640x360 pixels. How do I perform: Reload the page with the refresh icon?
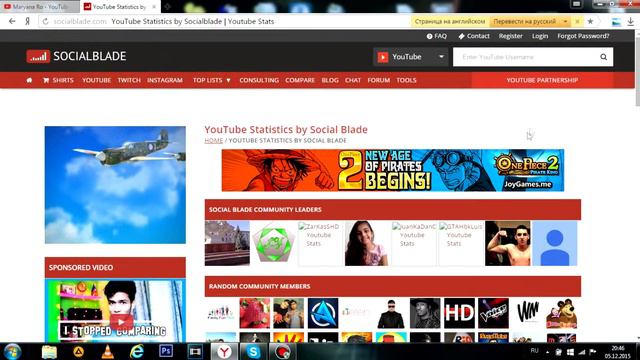tap(45, 21)
